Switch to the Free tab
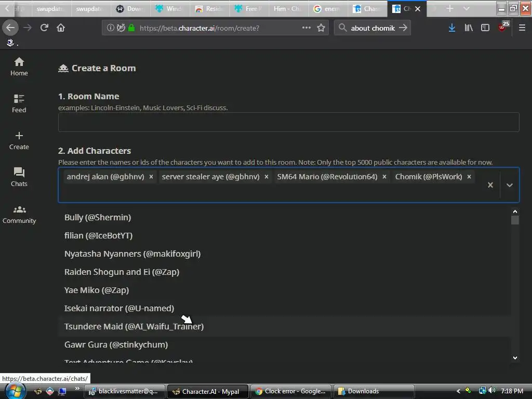 pyautogui.click(x=249, y=8)
